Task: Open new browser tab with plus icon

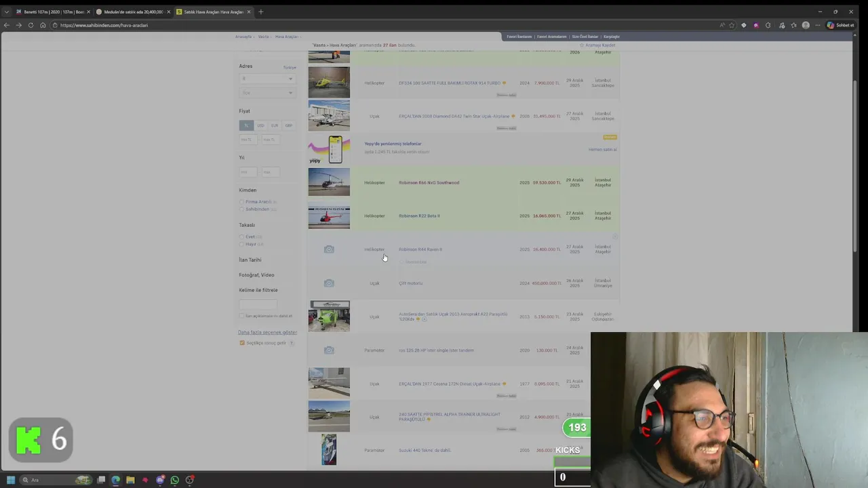Action: 260,12
